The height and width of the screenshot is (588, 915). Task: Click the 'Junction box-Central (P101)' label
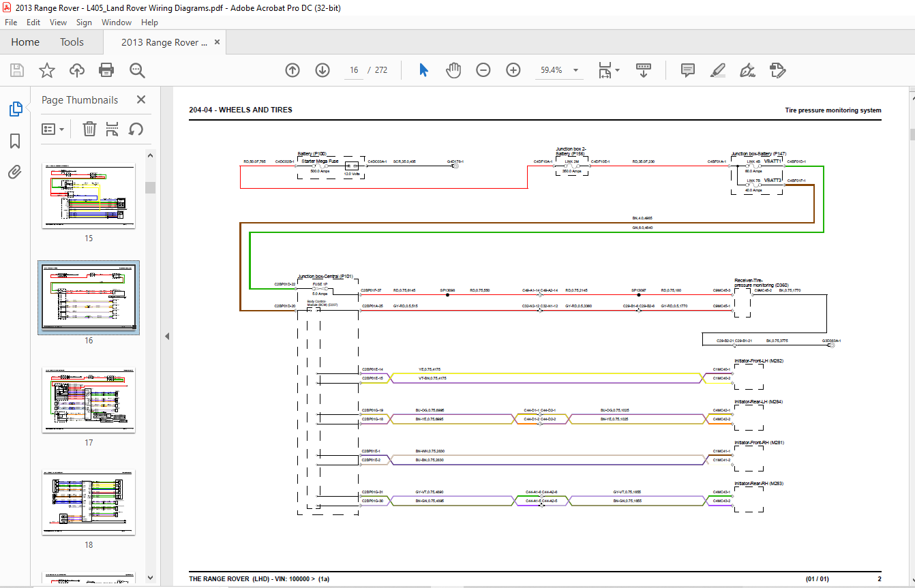tap(325, 277)
